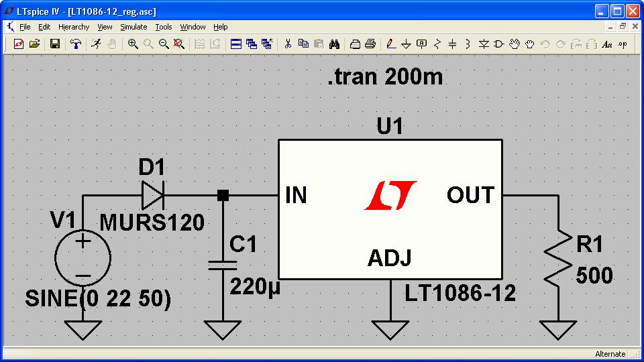This screenshot has width=644, height=362.
Task: Click the Pan magnifier icon
Action: pyautogui.click(x=148, y=44)
